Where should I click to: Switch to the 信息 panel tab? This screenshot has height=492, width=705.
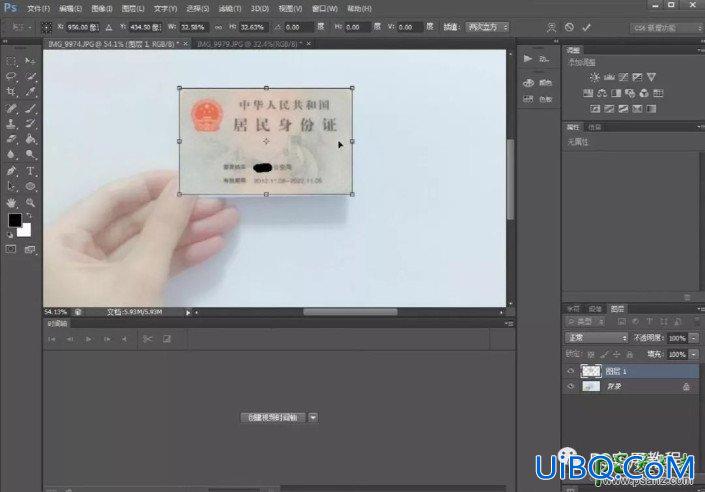click(x=594, y=127)
